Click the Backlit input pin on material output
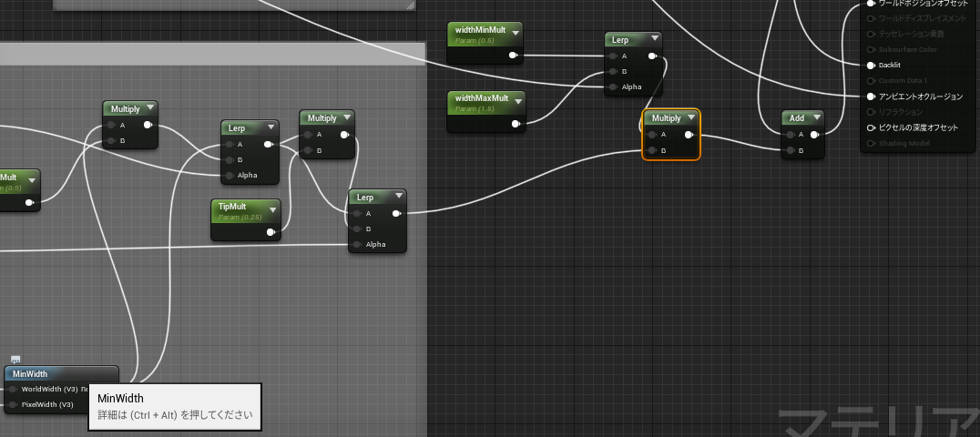The width and height of the screenshot is (980, 437). (872, 65)
